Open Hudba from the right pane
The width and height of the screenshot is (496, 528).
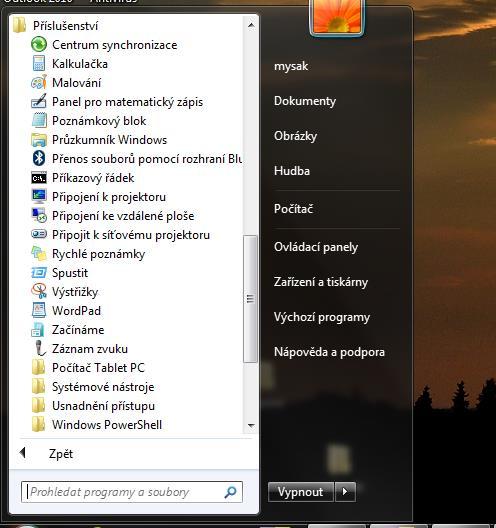click(x=292, y=171)
